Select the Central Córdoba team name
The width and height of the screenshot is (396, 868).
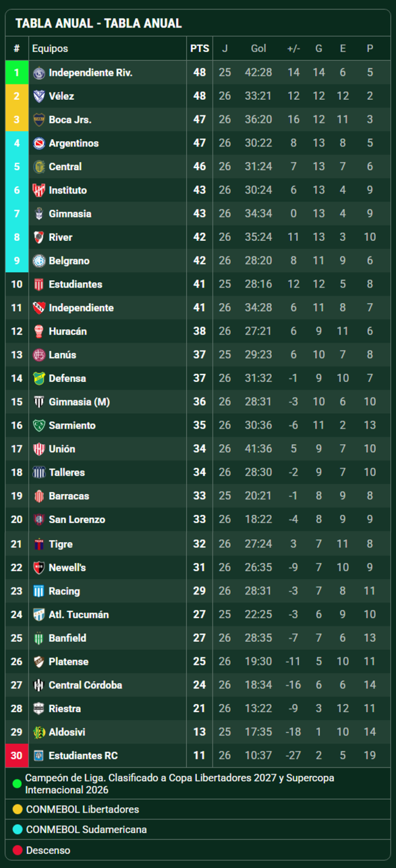(85, 685)
